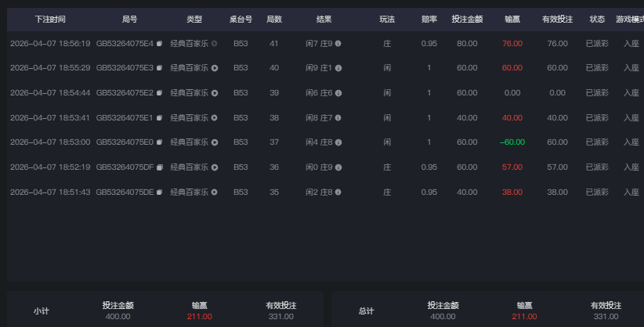Open result info for 闲2 庄8
The image size is (644, 327).
(x=338, y=192)
